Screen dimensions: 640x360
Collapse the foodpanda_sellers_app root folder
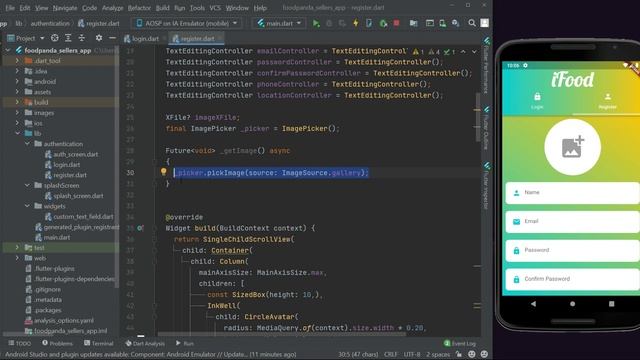(8, 50)
